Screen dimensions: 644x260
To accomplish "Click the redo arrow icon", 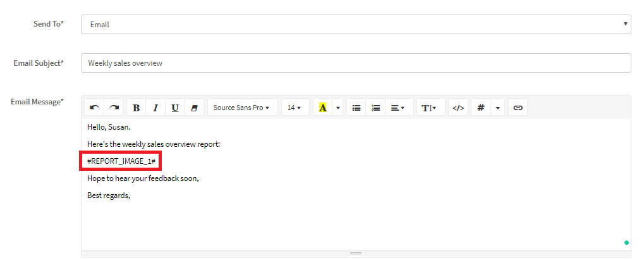I will (x=114, y=108).
